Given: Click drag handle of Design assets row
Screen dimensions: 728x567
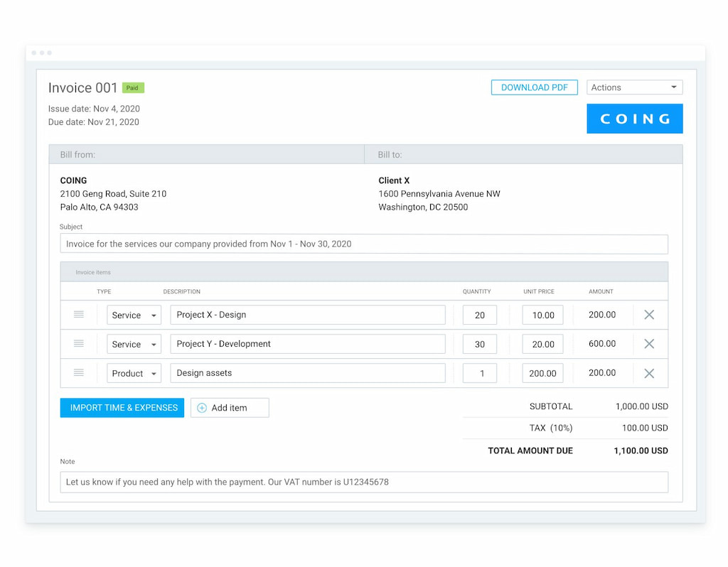Looking at the screenshot, I should 79,373.
